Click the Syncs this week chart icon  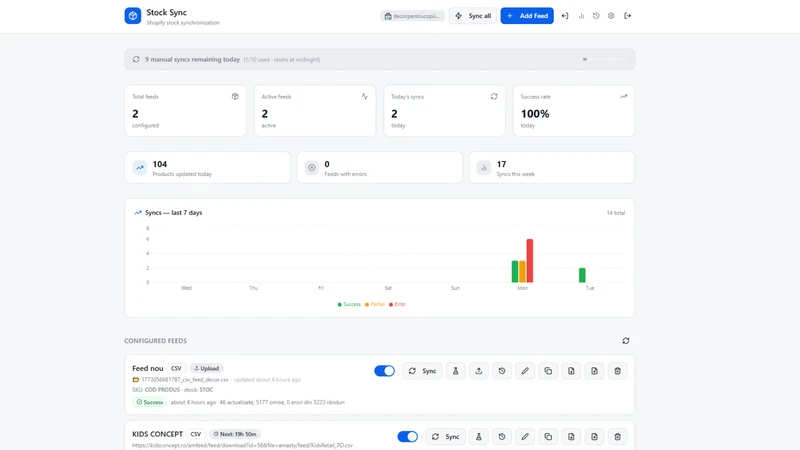click(484, 167)
